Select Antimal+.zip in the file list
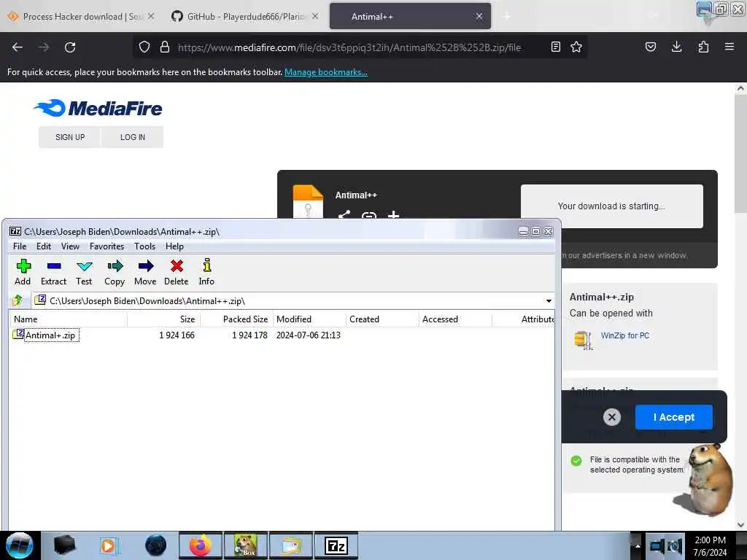This screenshot has width=747, height=560. click(x=50, y=335)
